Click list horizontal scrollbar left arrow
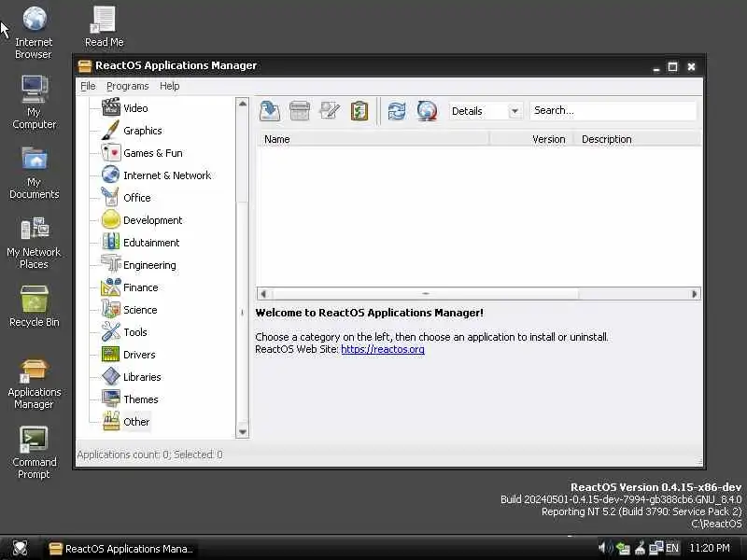 pos(263,294)
